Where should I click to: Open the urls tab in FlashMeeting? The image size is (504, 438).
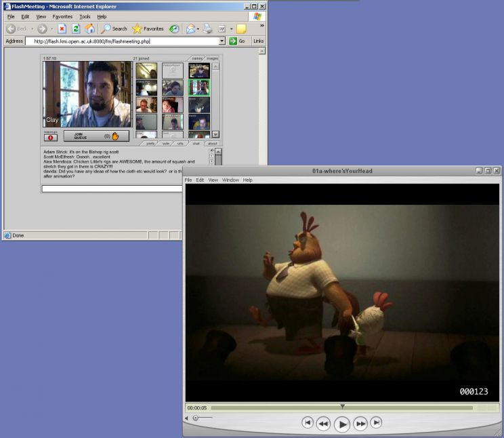click(180, 144)
